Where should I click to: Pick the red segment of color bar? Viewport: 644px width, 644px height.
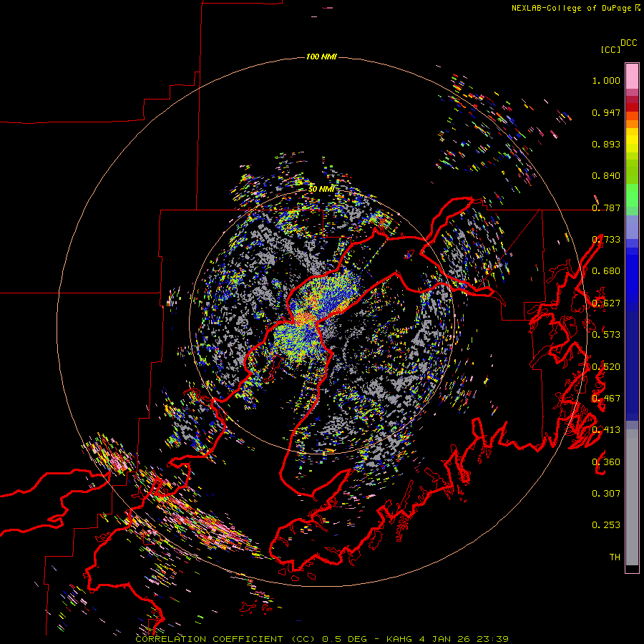[x=632, y=107]
